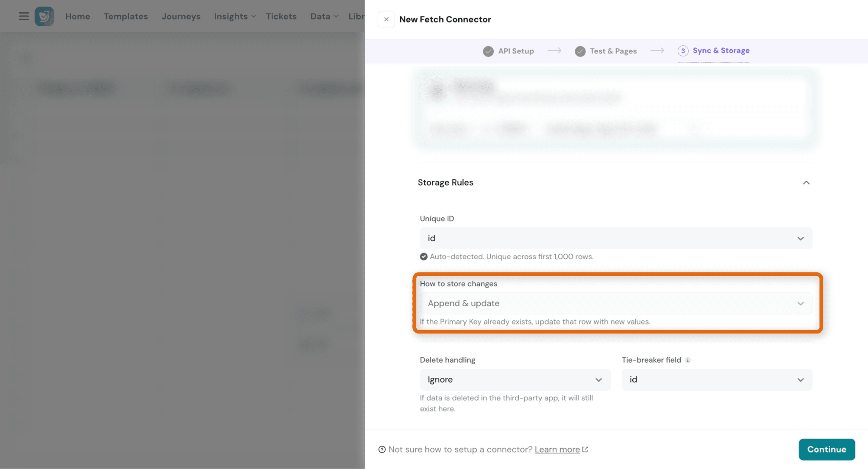Click the Test & Pages checkmark icon

[580, 51]
